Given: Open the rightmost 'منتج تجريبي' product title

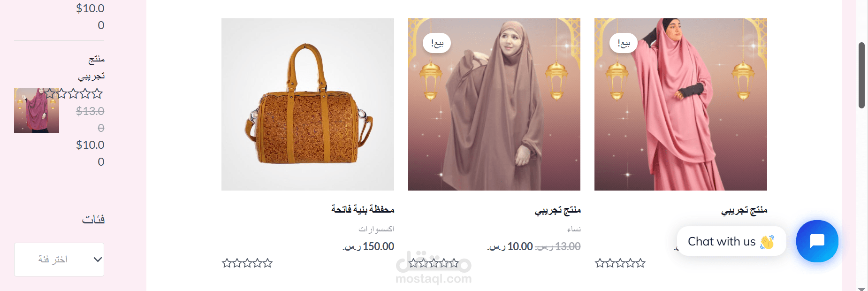Looking at the screenshot, I should click(x=744, y=210).
